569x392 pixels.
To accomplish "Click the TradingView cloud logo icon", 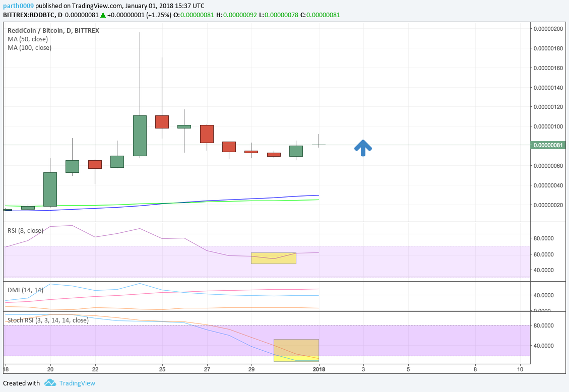I will (x=50, y=383).
